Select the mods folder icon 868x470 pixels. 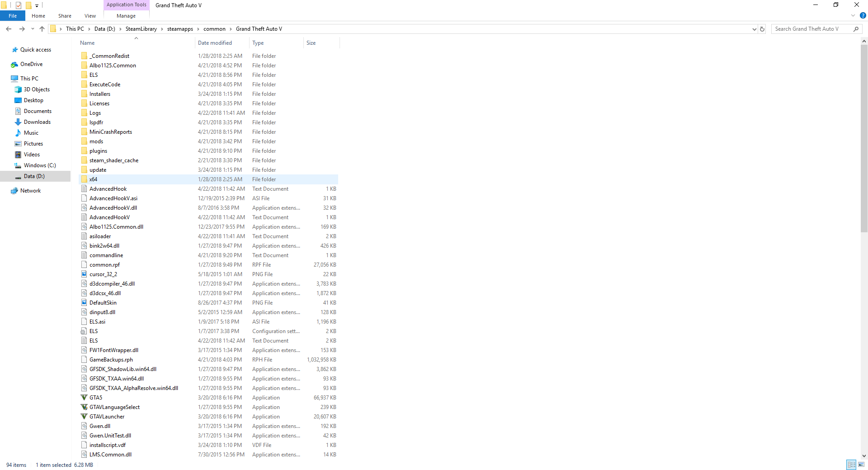84,141
